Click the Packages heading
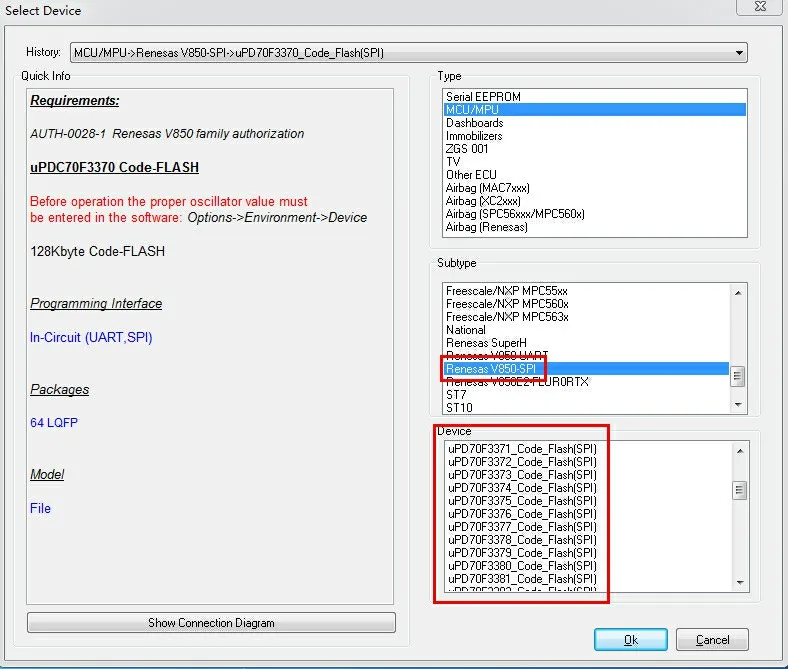This screenshot has height=669, width=788. (x=59, y=390)
